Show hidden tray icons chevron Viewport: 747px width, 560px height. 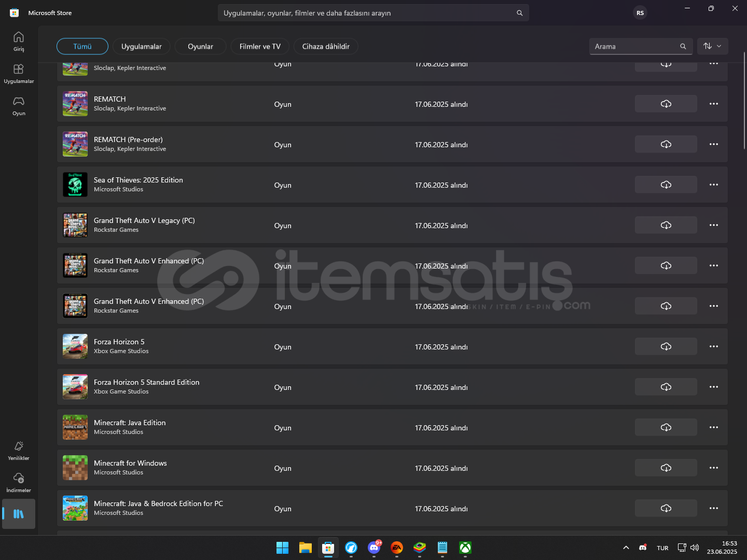pos(626,548)
